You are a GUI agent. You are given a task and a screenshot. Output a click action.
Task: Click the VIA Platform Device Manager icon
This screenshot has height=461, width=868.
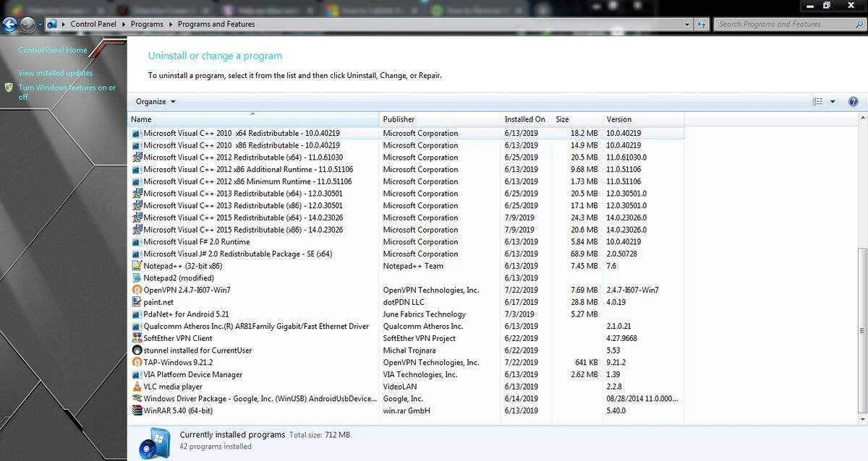click(137, 374)
